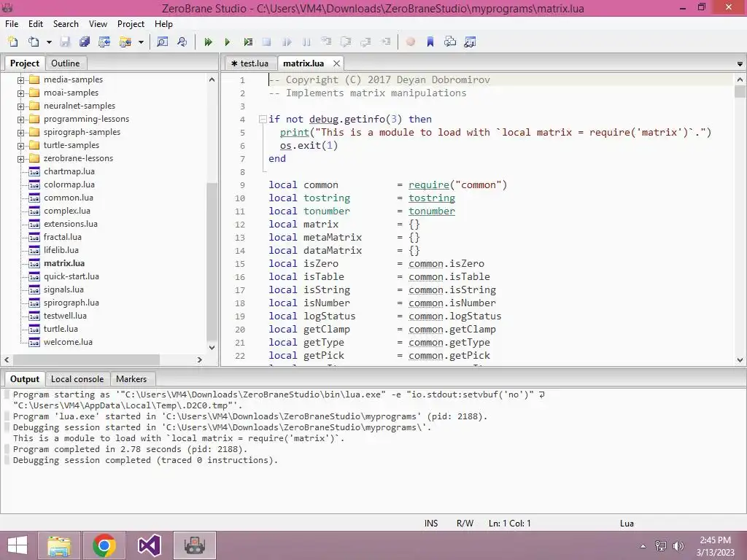This screenshot has width=747, height=560.
Task: Click the 'Ln: 1 Col: 1' status bar field
Action: click(x=509, y=524)
